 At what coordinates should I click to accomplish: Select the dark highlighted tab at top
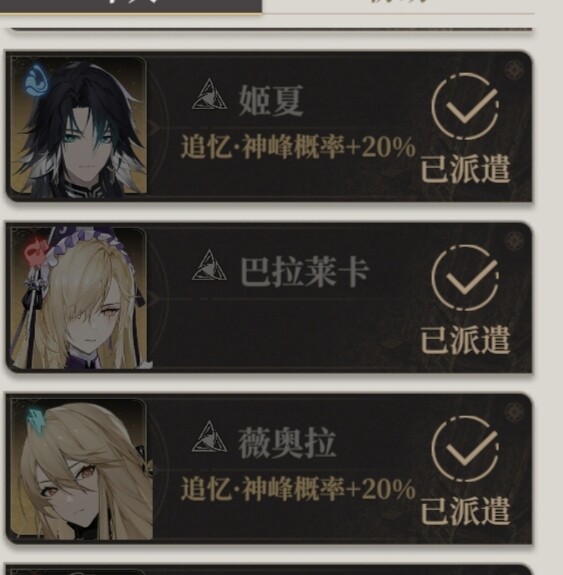point(131,6)
